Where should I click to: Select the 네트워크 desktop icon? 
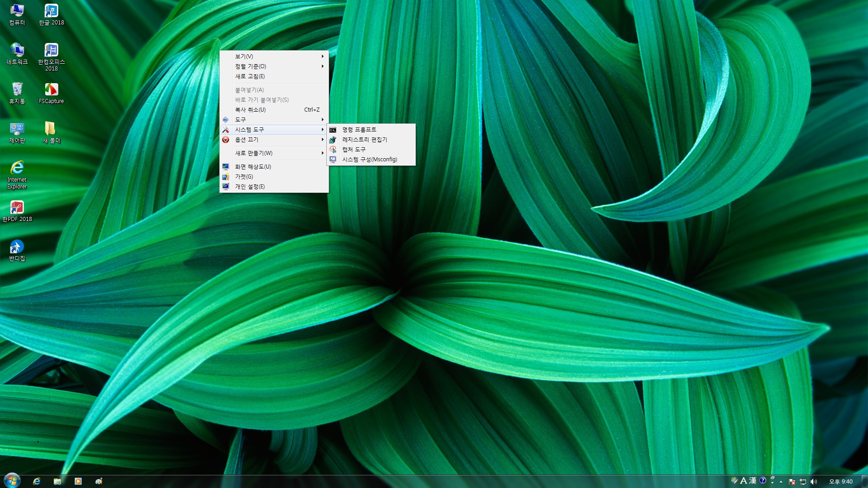click(x=17, y=54)
